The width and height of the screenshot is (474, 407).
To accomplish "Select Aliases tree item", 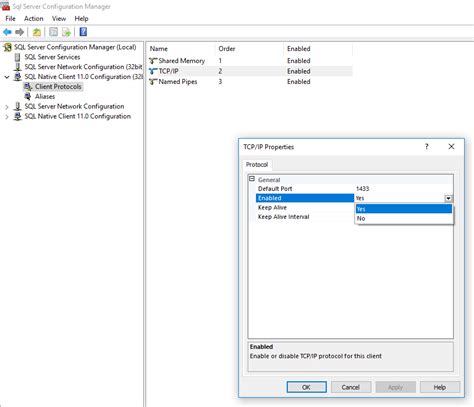I will click(x=45, y=96).
